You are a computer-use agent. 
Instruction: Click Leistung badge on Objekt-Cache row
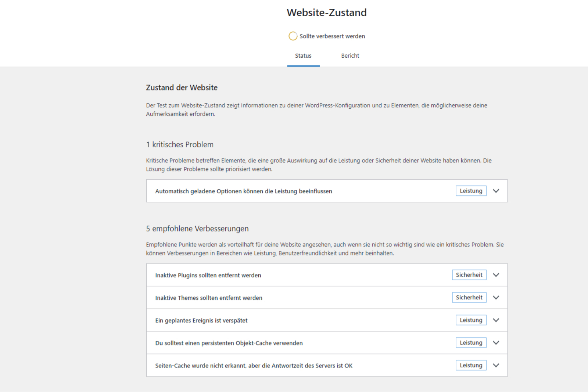[x=471, y=343]
